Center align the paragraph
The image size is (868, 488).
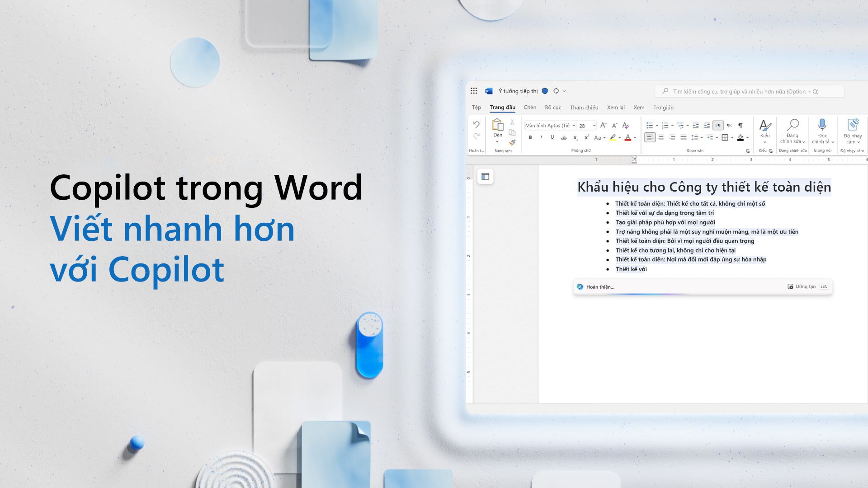tap(661, 137)
